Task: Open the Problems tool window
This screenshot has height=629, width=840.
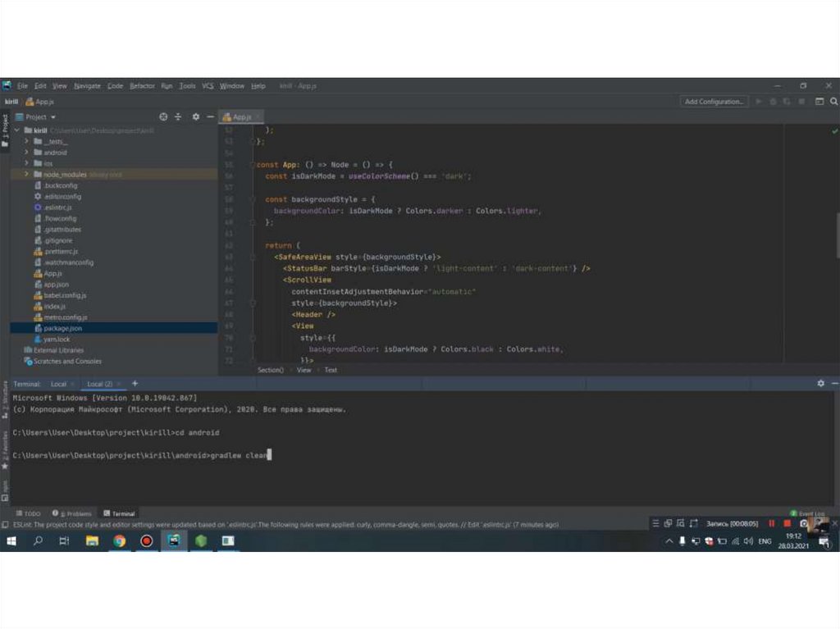Action: (x=72, y=513)
